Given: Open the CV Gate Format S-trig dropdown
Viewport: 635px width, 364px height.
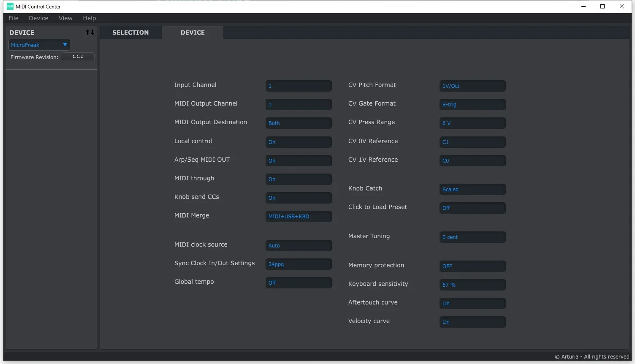Looking at the screenshot, I should 472,104.
